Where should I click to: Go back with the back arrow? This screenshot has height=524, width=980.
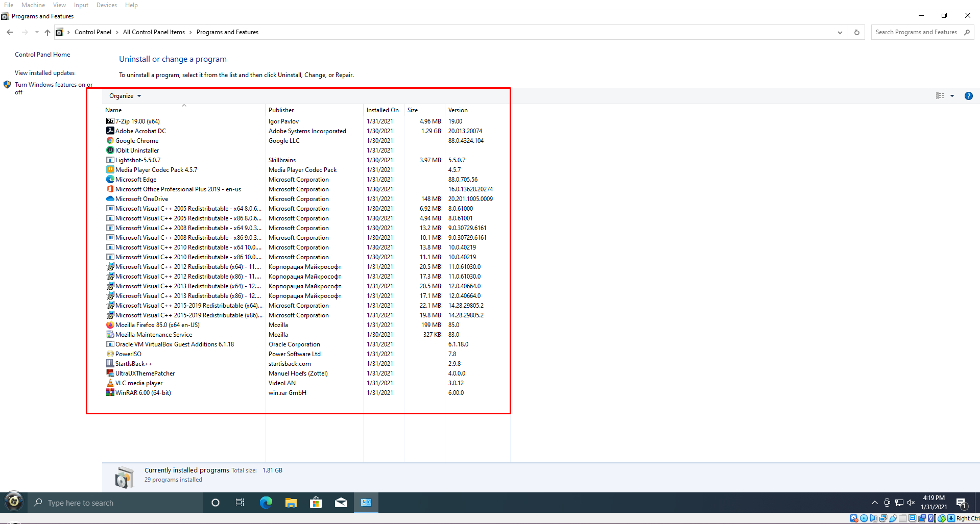click(x=10, y=32)
